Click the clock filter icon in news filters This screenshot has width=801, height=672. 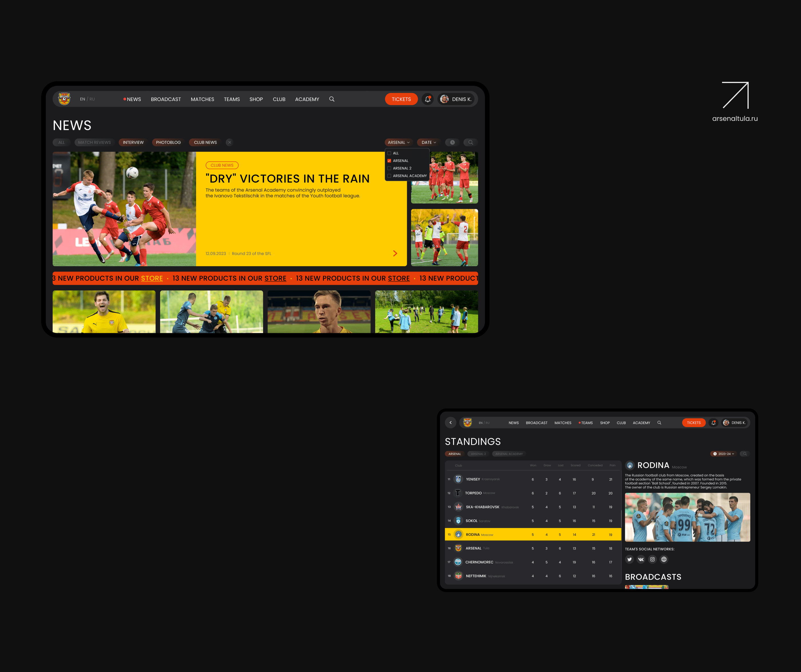[452, 142]
